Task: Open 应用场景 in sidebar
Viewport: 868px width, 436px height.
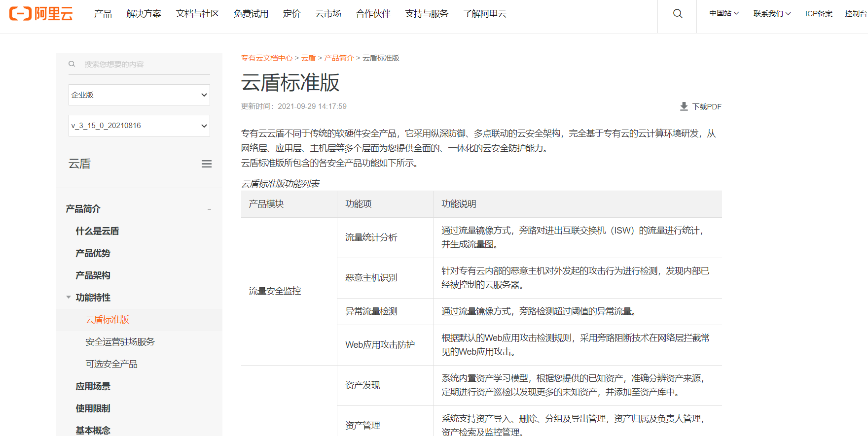Action: pos(93,386)
